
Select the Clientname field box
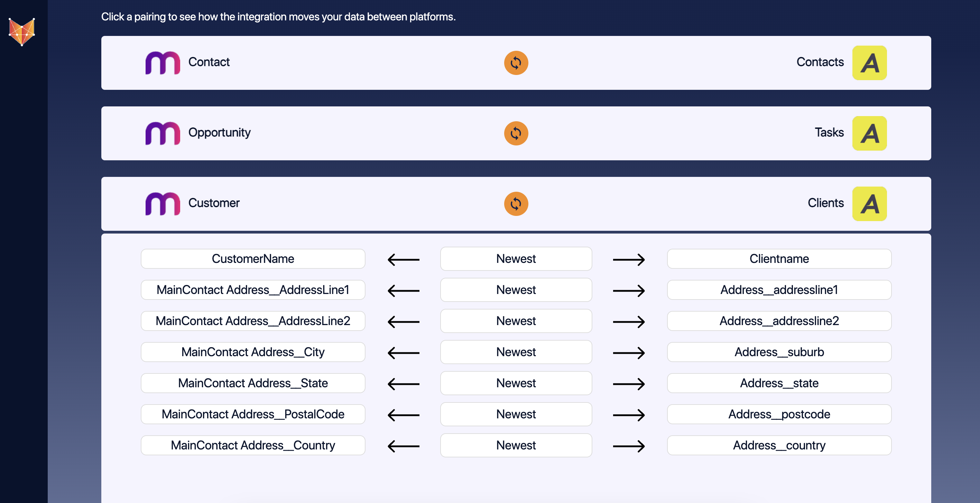[x=779, y=259]
